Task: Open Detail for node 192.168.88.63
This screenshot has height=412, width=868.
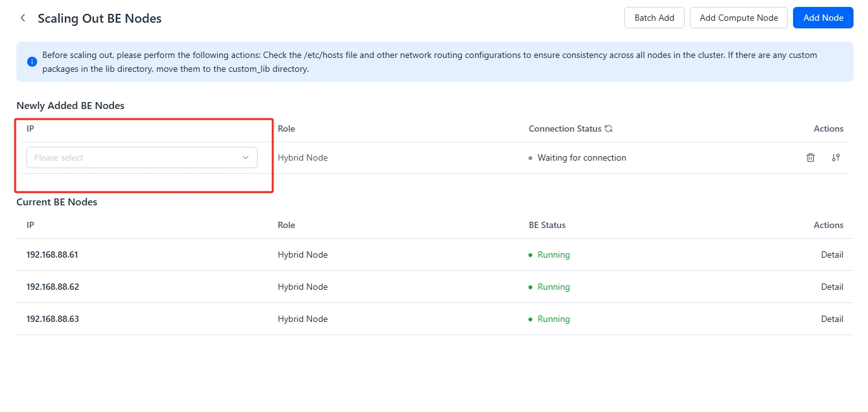Action: (x=831, y=319)
